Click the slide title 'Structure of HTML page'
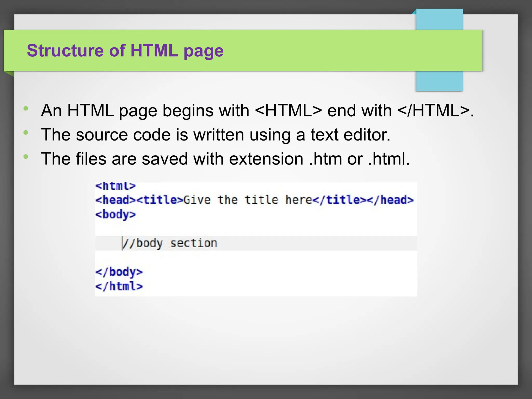 (125, 51)
